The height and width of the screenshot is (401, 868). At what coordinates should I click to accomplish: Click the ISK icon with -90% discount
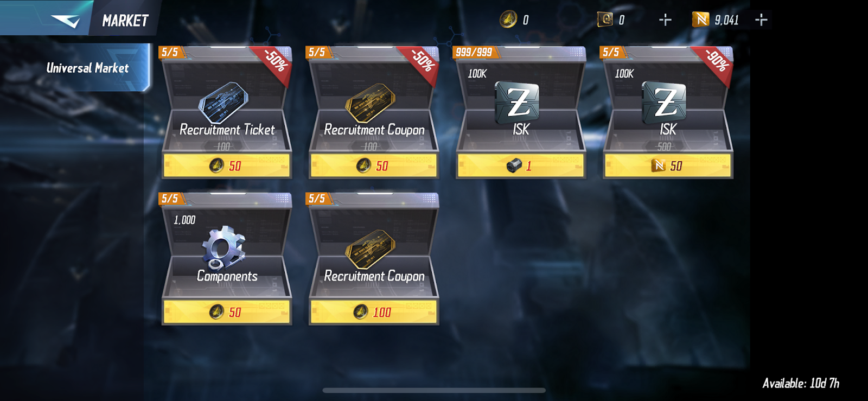[664, 101]
